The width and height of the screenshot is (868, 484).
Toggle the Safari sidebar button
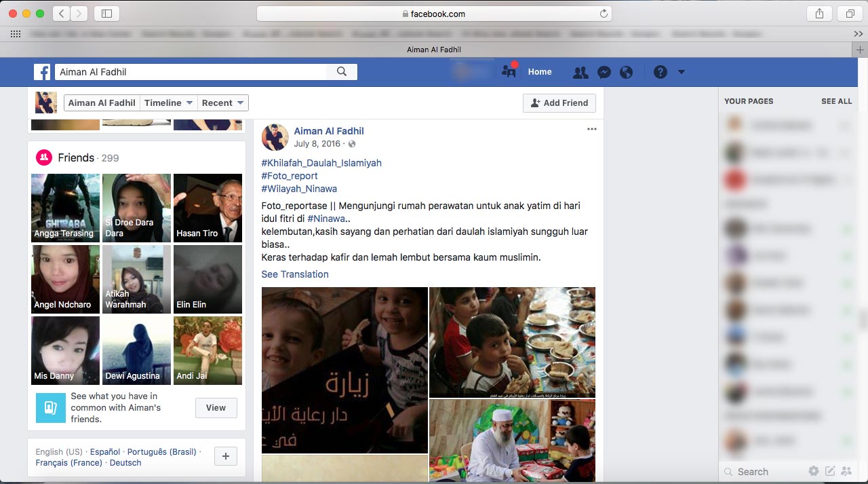click(106, 14)
